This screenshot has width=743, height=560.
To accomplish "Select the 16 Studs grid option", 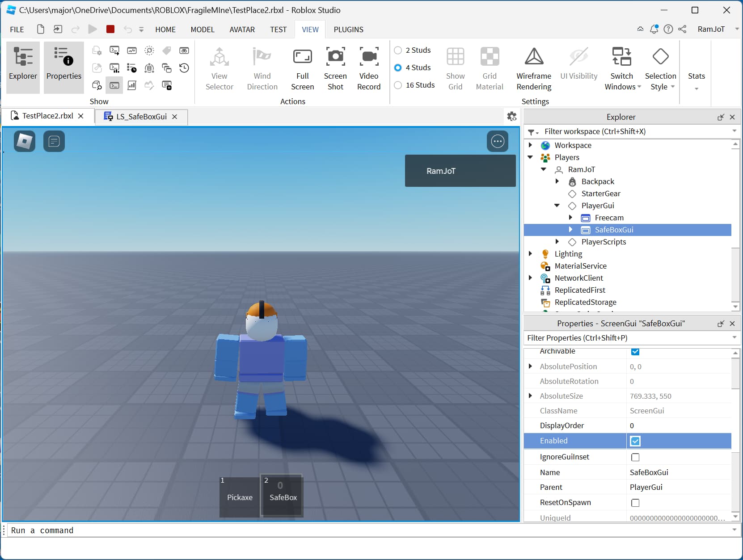I will [x=397, y=85].
